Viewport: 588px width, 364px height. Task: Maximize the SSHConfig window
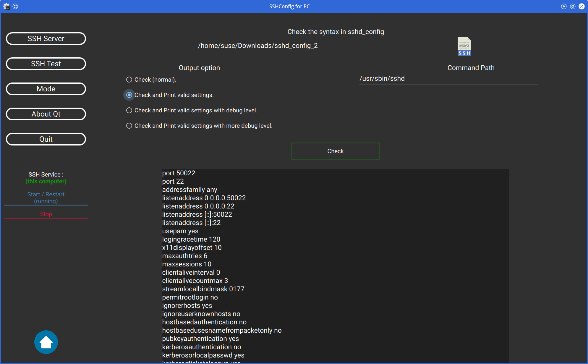573,6
